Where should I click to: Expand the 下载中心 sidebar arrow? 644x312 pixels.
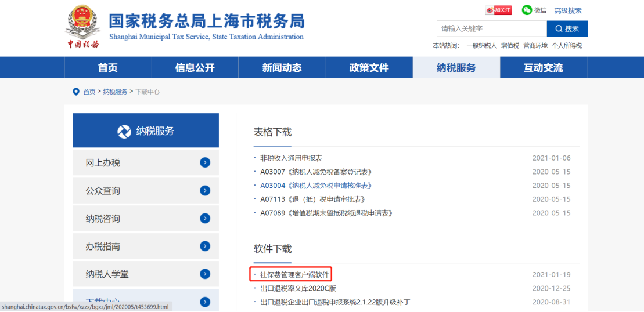click(x=204, y=302)
